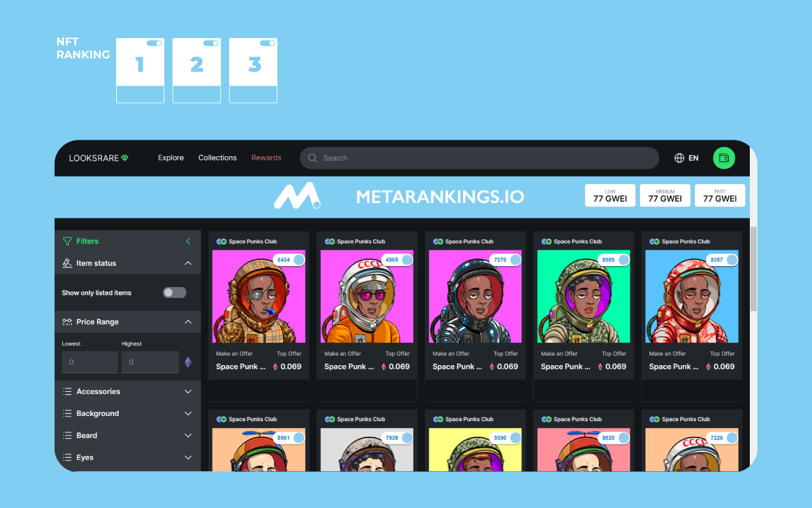The width and height of the screenshot is (812, 508).
Task: Click the Filters funnel icon
Action: pos(67,241)
